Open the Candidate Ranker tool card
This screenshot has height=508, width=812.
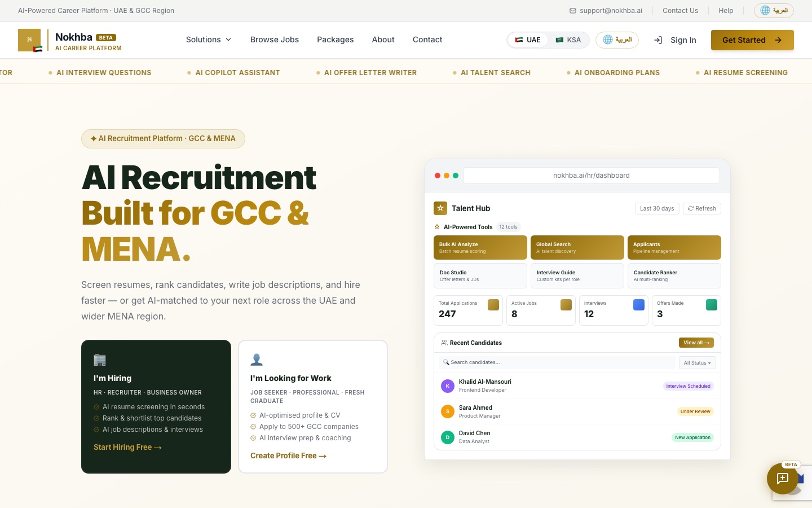[674, 275]
